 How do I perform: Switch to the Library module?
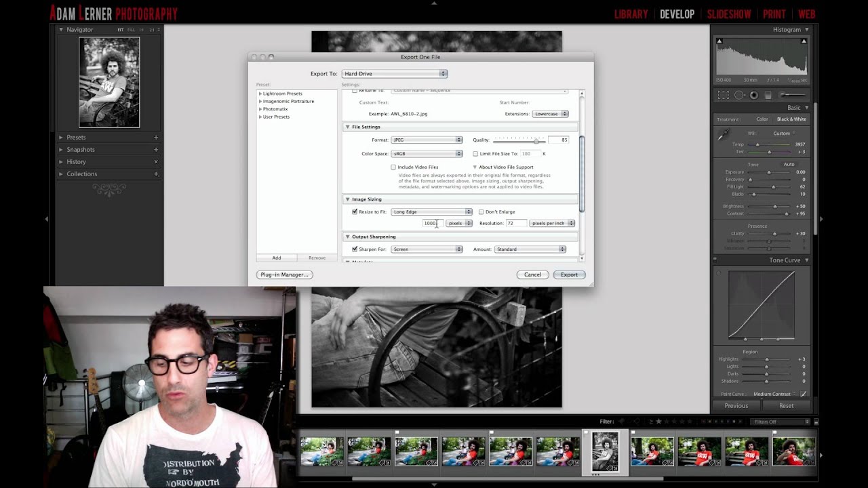pyautogui.click(x=631, y=14)
